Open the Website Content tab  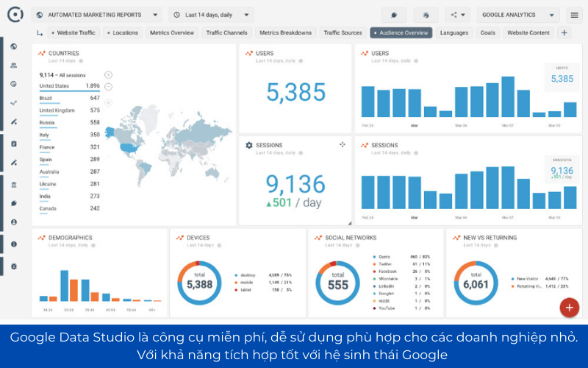(x=528, y=32)
